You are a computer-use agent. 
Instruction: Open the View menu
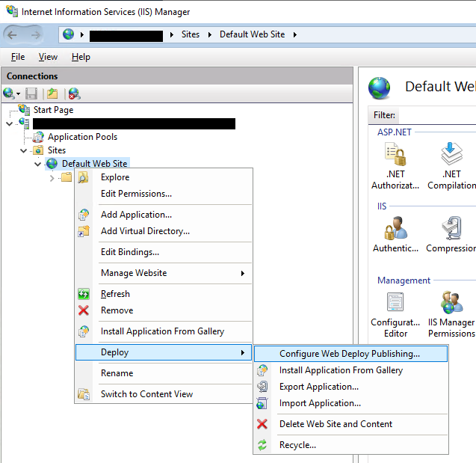pyautogui.click(x=48, y=57)
